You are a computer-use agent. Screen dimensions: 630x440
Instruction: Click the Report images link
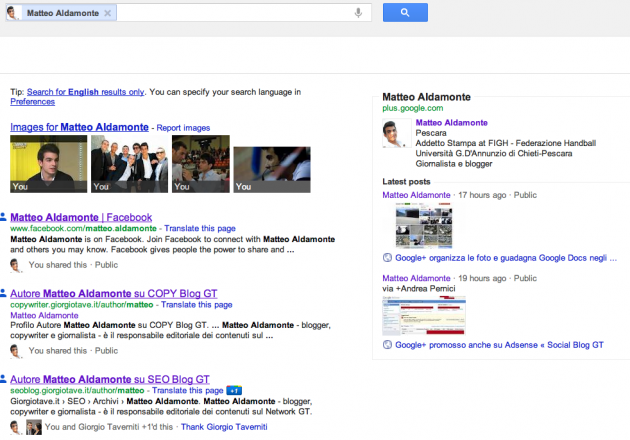click(183, 128)
